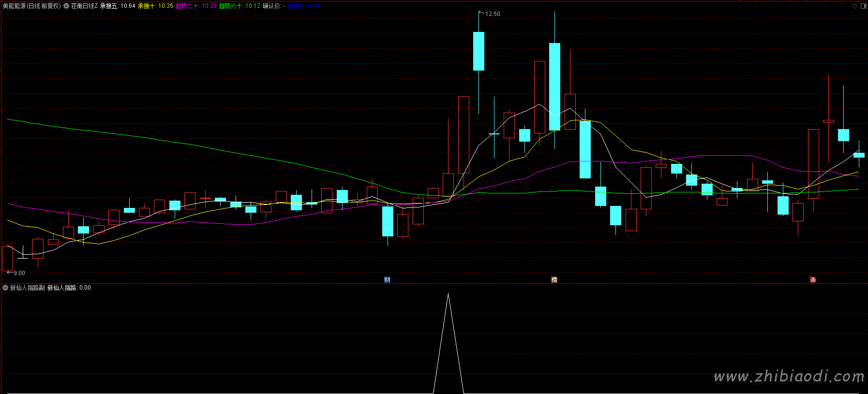The height and width of the screenshot is (394, 868).
Task: Expand the 新仙人指路副 indicator dropdown
Action: 5,288
